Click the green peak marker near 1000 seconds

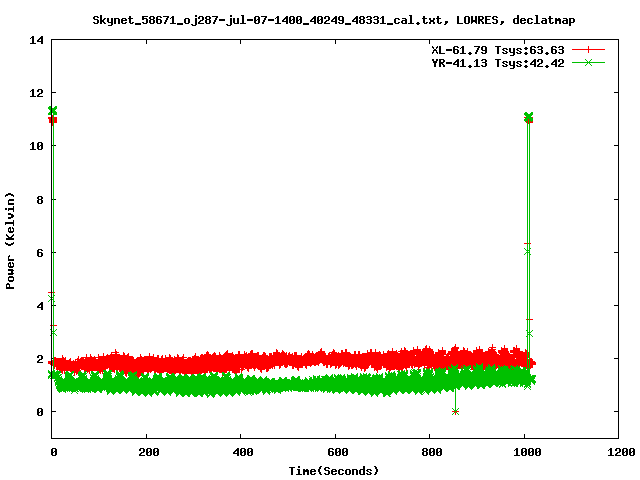tap(528, 116)
